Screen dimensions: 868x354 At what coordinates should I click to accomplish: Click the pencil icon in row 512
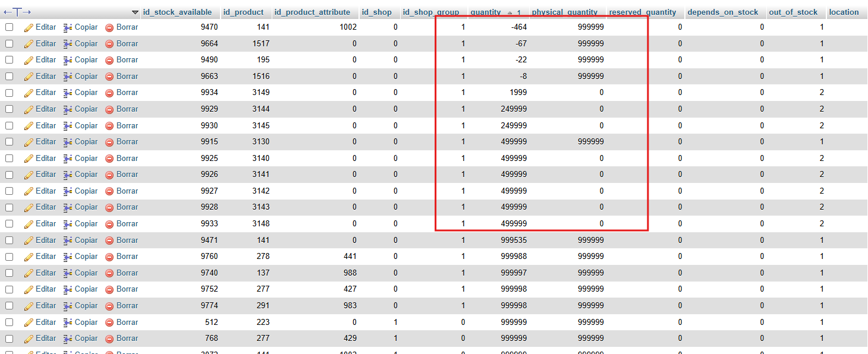[29, 323]
